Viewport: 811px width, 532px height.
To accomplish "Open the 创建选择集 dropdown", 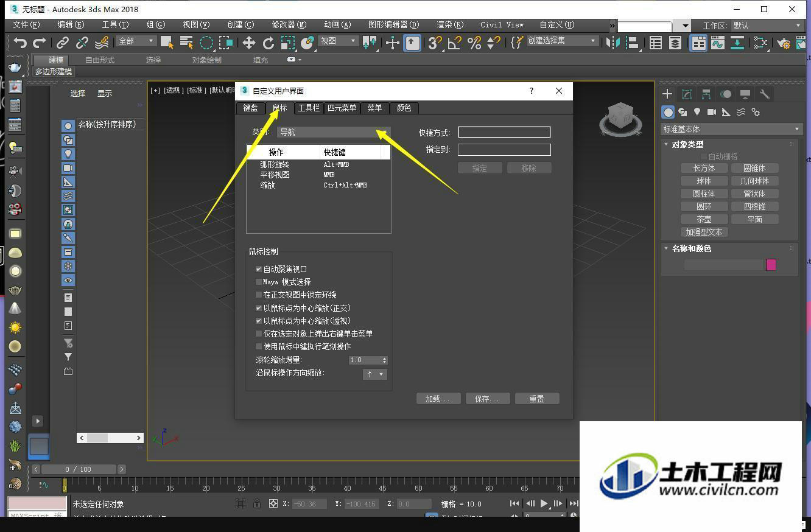I will [x=562, y=41].
